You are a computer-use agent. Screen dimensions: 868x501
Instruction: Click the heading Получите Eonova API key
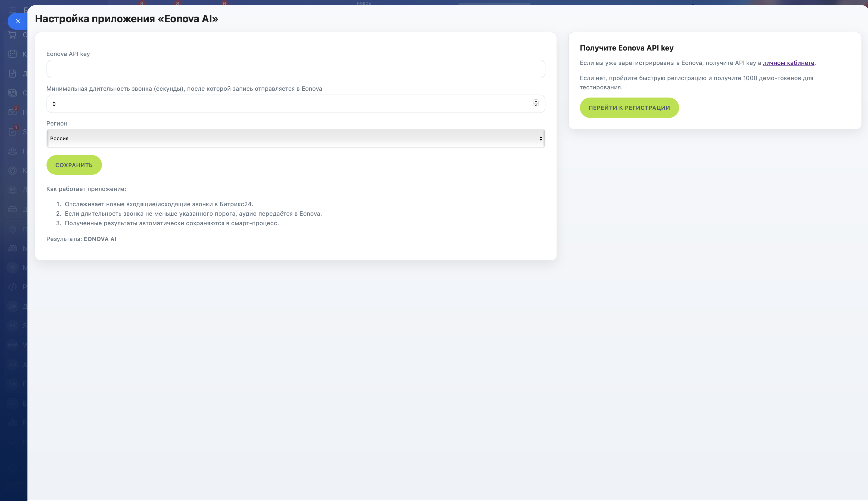pyautogui.click(x=626, y=48)
